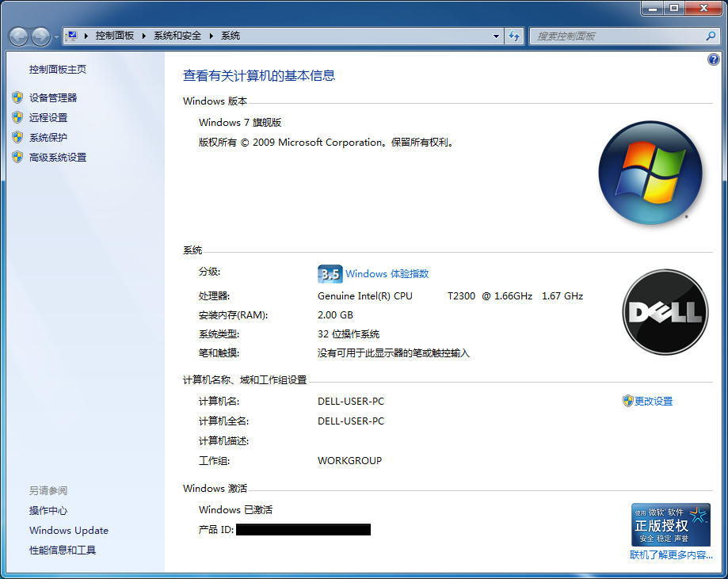
Task: Open 设备管理器 link
Action: coord(53,97)
